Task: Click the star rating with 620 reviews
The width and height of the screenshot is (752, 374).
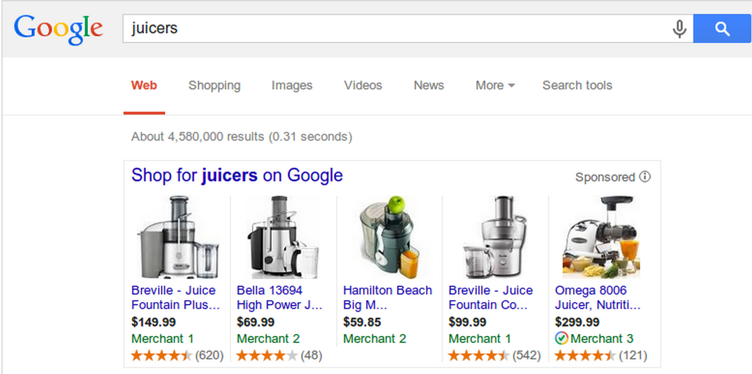Action: (x=162, y=356)
